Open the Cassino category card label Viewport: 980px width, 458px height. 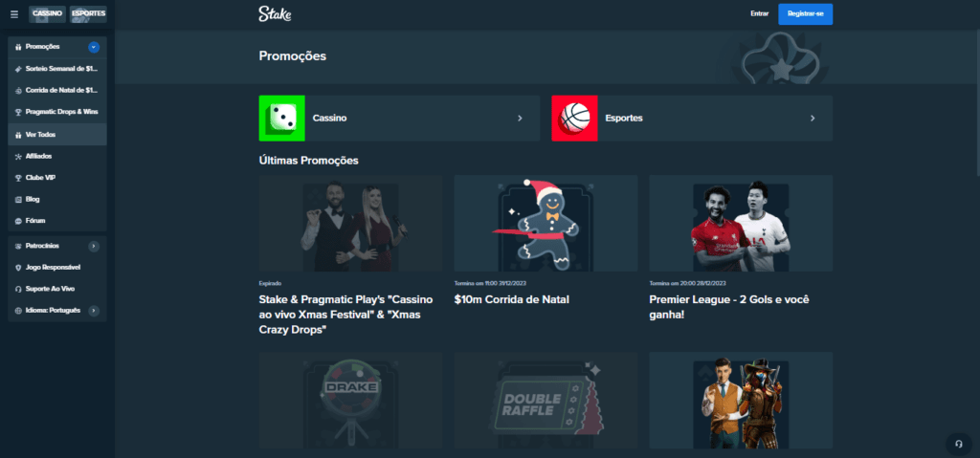click(329, 119)
